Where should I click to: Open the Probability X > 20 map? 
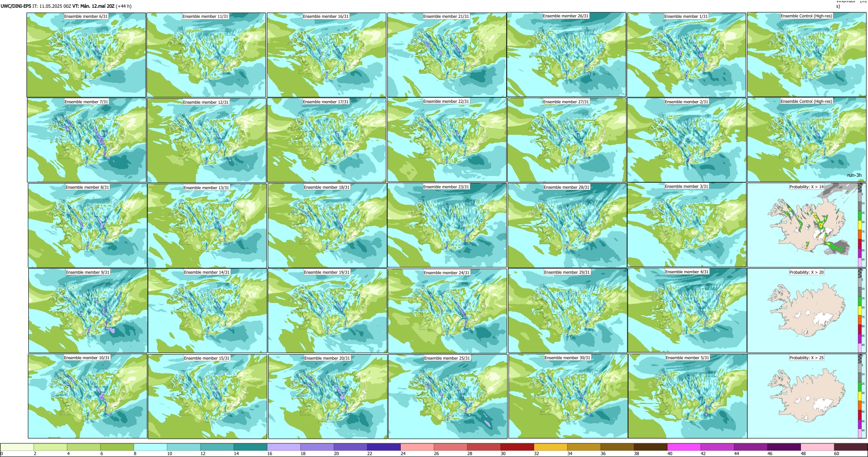pyautogui.click(x=807, y=310)
